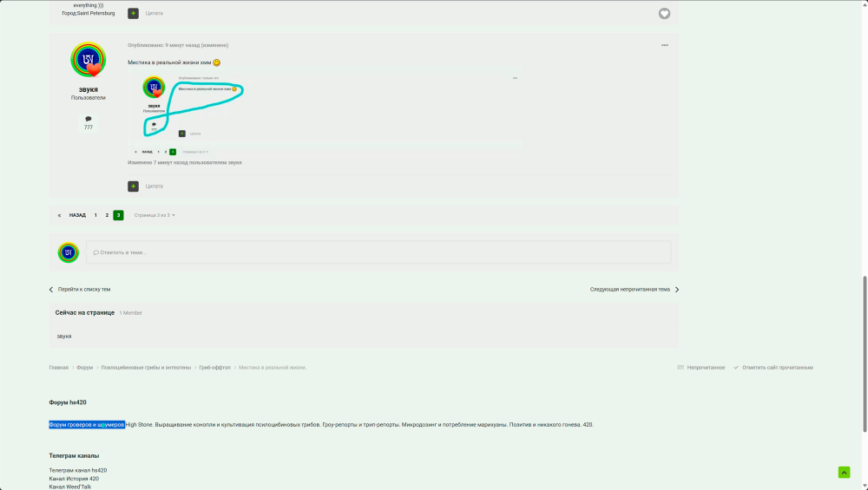Click Цитата on звукя's post

click(x=155, y=186)
